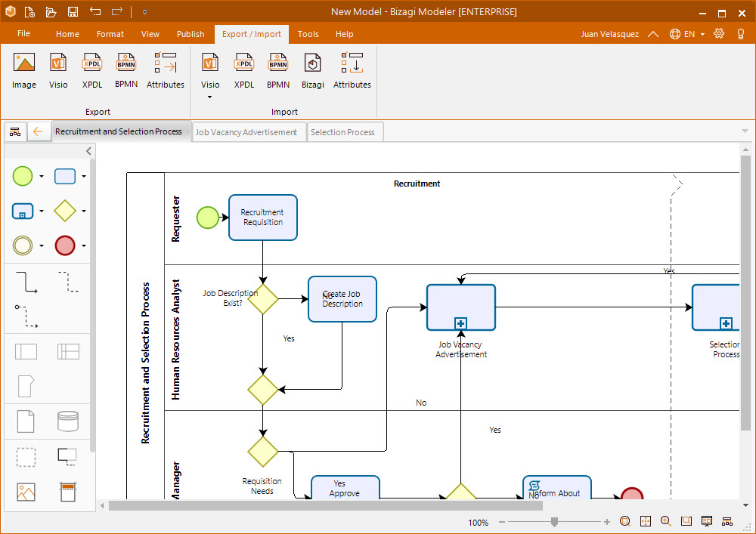Collapse the ribbon with the chevron
This screenshot has width=756, height=534.
click(x=653, y=34)
